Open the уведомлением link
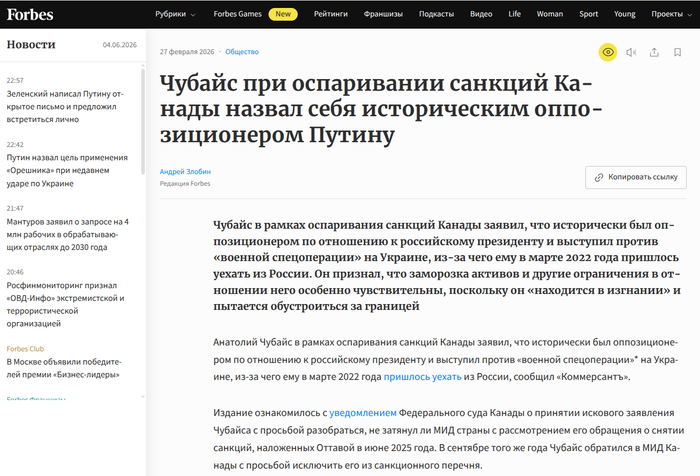Image resolution: width=700 pixels, height=476 pixels. pyautogui.click(x=363, y=413)
